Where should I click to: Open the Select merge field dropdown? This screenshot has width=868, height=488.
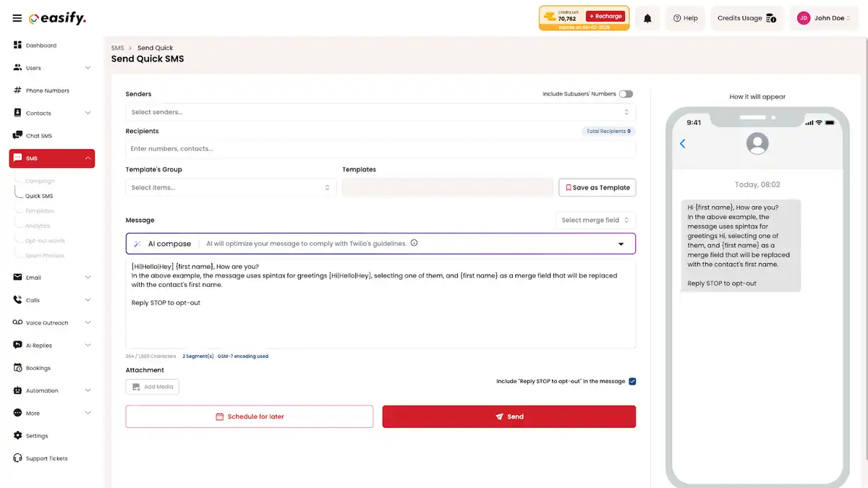point(595,220)
